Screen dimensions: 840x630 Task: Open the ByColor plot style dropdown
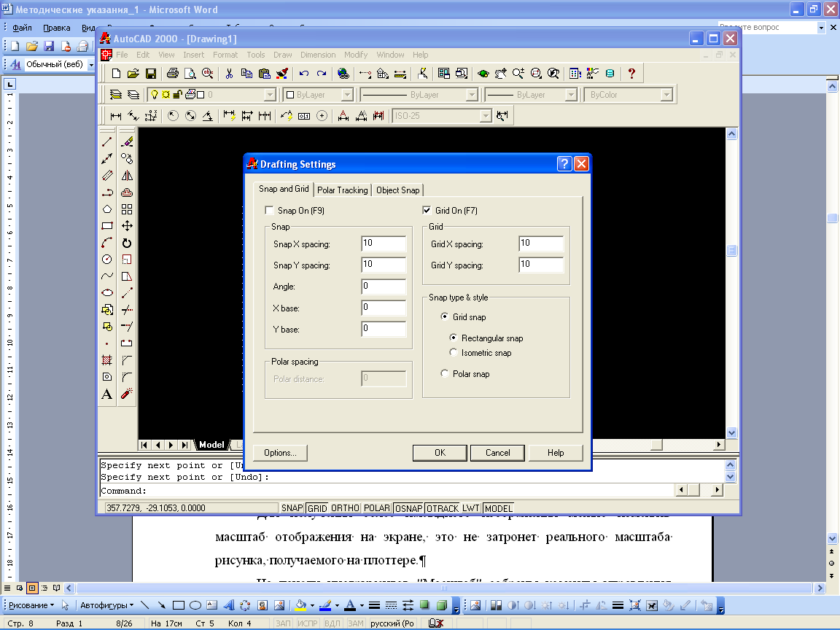pos(666,95)
